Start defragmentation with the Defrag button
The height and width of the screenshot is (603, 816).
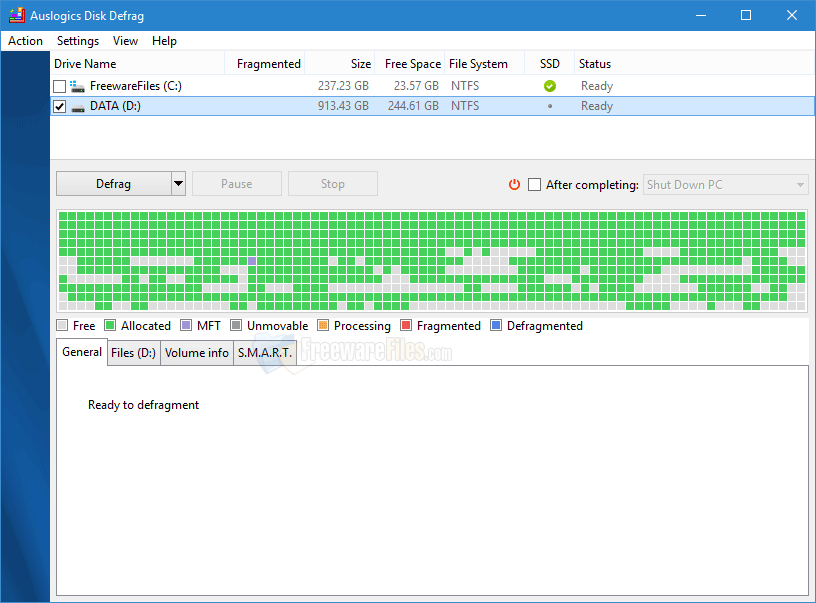(x=113, y=183)
